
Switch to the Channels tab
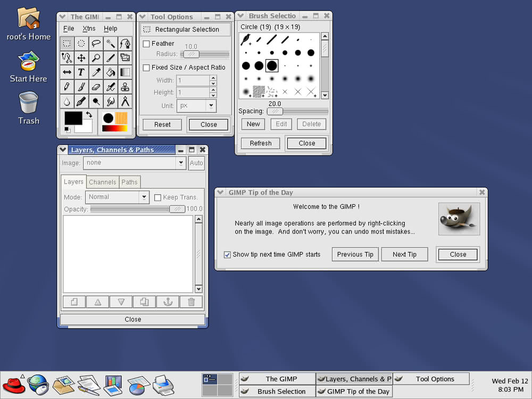pos(103,182)
